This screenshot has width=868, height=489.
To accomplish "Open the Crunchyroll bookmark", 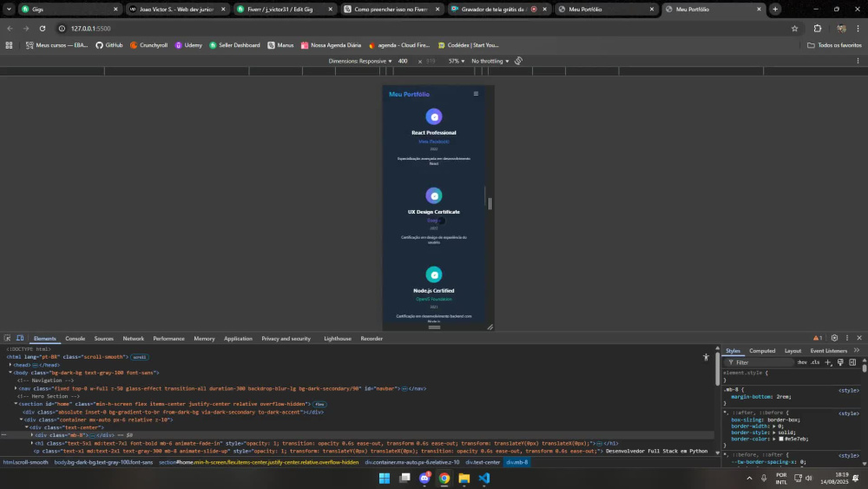I will [149, 45].
